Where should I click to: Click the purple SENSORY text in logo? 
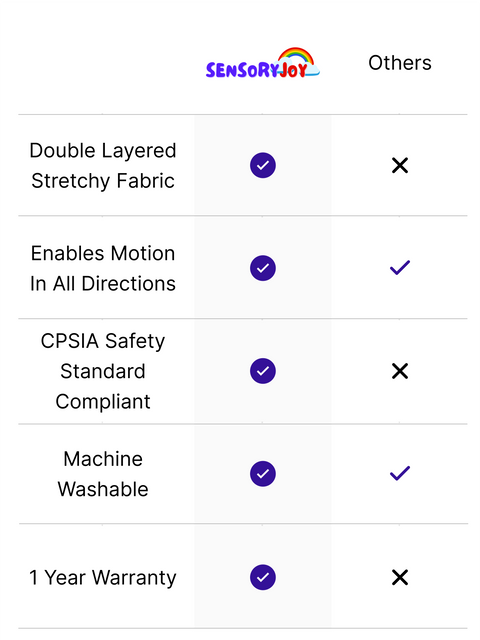(x=242, y=70)
